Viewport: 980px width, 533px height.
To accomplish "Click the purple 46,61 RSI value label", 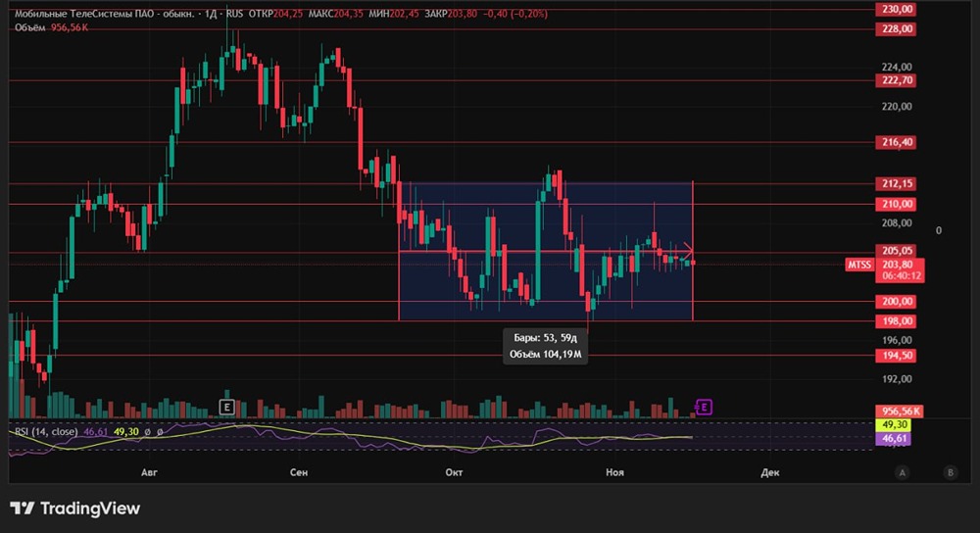I will (894, 439).
